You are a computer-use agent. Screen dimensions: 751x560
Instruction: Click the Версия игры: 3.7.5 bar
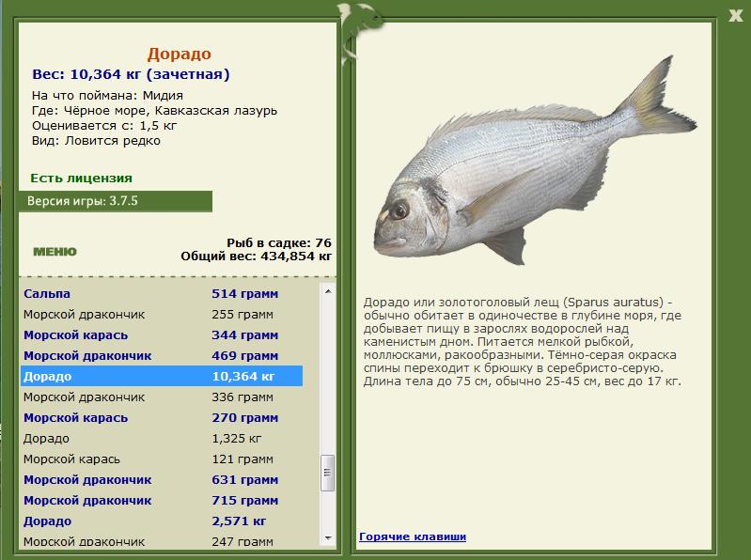point(115,201)
